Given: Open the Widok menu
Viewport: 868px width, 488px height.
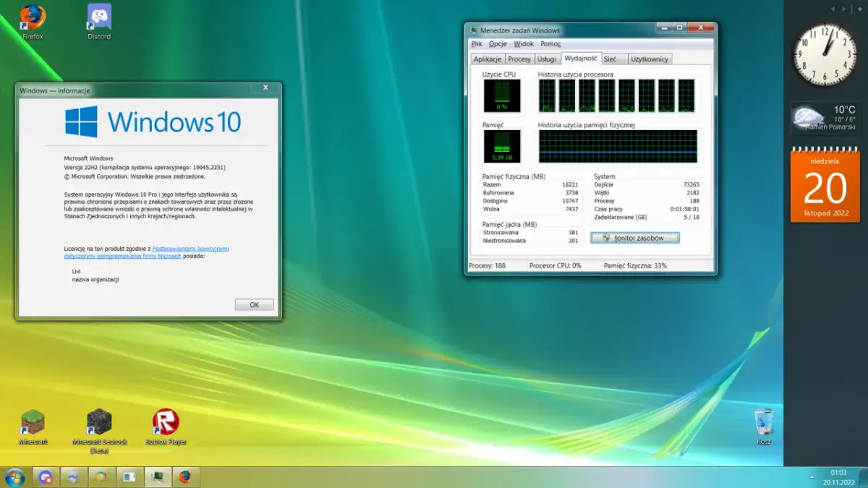Looking at the screenshot, I should pyautogui.click(x=523, y=43).
